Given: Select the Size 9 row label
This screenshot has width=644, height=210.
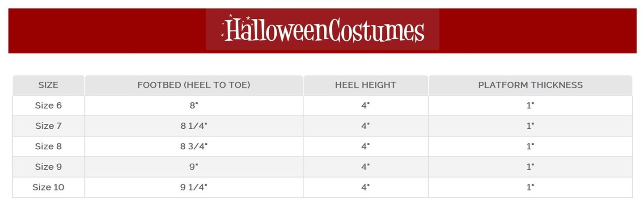Looking at the screenshot, I should click(48, 167).
